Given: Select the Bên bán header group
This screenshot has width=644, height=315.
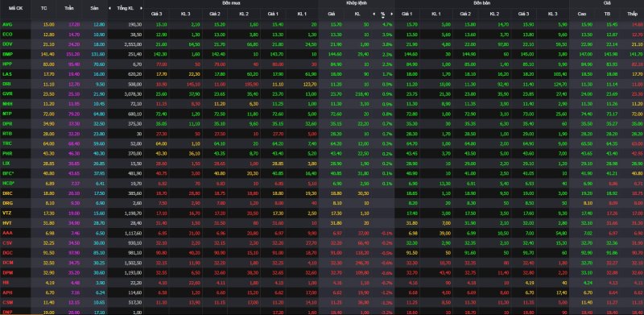Looking at the screenshot, I should tap(481, 3).
